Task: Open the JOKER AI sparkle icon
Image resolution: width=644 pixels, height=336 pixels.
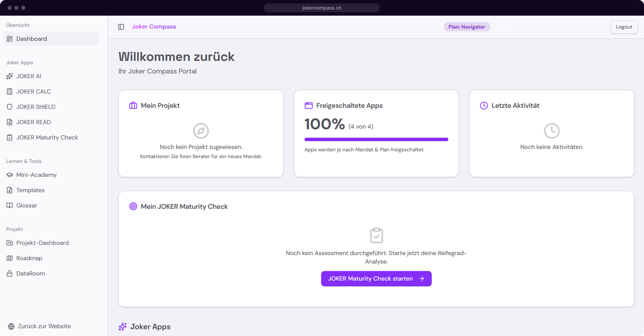Action: point(10,76)
